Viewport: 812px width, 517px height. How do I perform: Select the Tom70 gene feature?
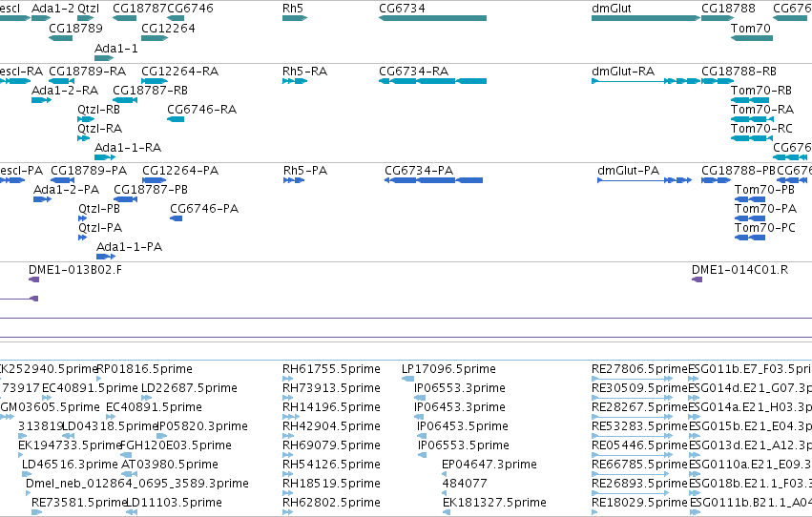pos(752,38)
